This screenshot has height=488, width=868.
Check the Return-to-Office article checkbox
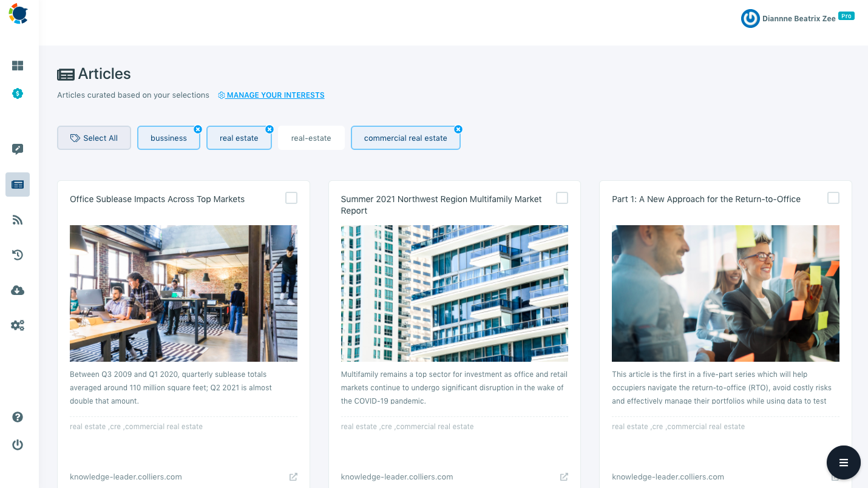point(833,198)
